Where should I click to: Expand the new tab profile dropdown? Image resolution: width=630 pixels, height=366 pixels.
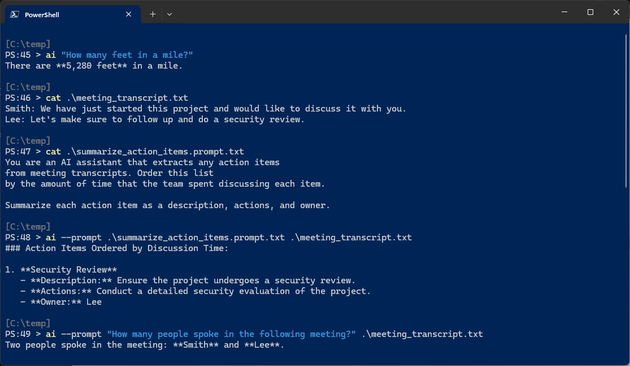tap(170, 14)
